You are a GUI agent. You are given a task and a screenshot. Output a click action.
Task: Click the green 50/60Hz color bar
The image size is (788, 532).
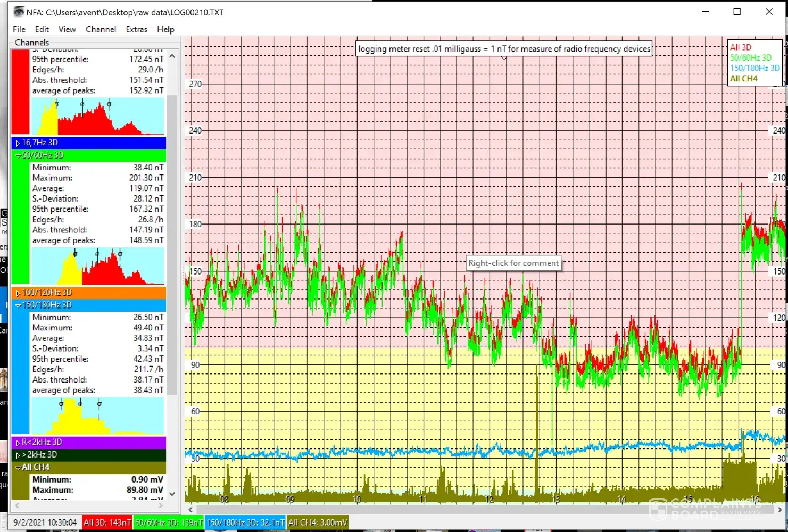pos(20,223)
